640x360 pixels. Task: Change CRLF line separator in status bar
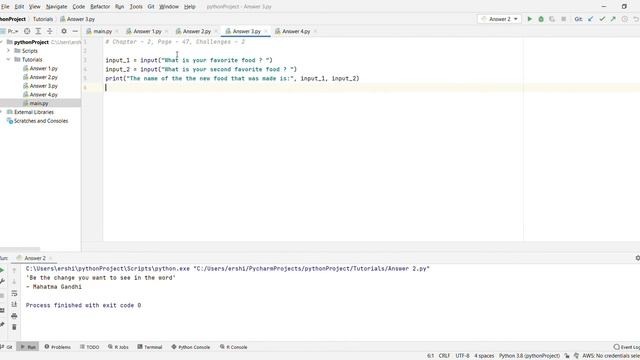pos(444,356)
